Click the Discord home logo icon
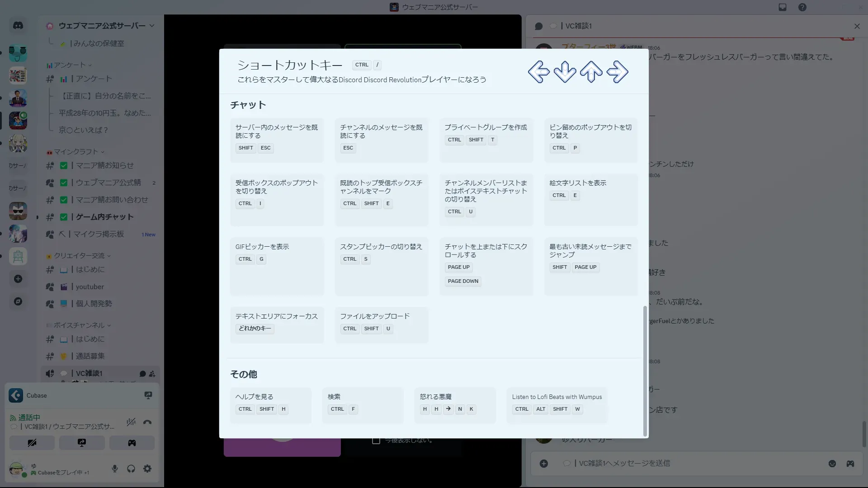 pyautogui.click(x=18, y=26)
